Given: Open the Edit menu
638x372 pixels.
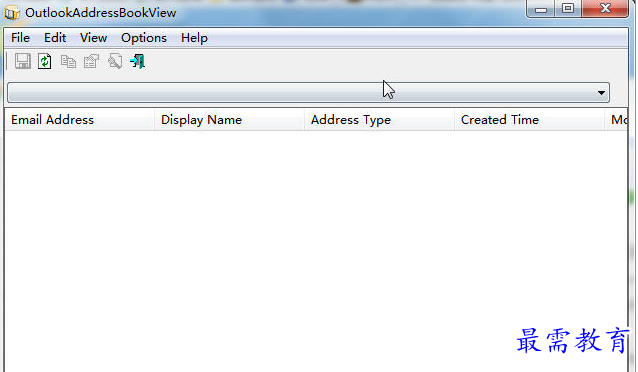Looking at the screenshot, I should click(x=55, y=38).
